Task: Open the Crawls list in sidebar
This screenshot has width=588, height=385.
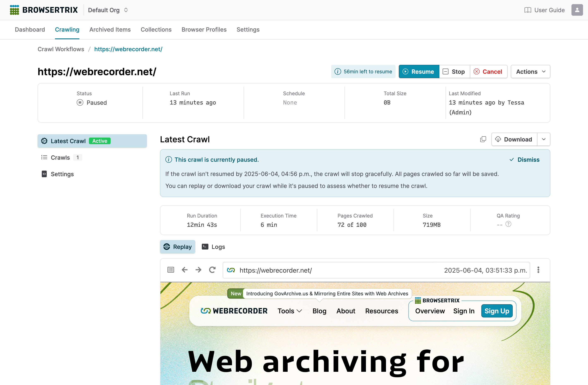Action: tap(92, 157)
